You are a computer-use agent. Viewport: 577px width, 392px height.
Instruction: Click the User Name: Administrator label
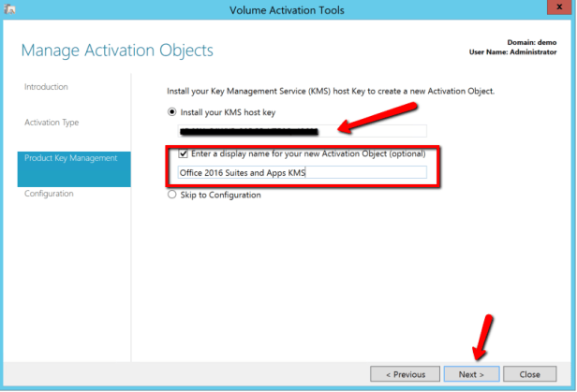point(524,52)
